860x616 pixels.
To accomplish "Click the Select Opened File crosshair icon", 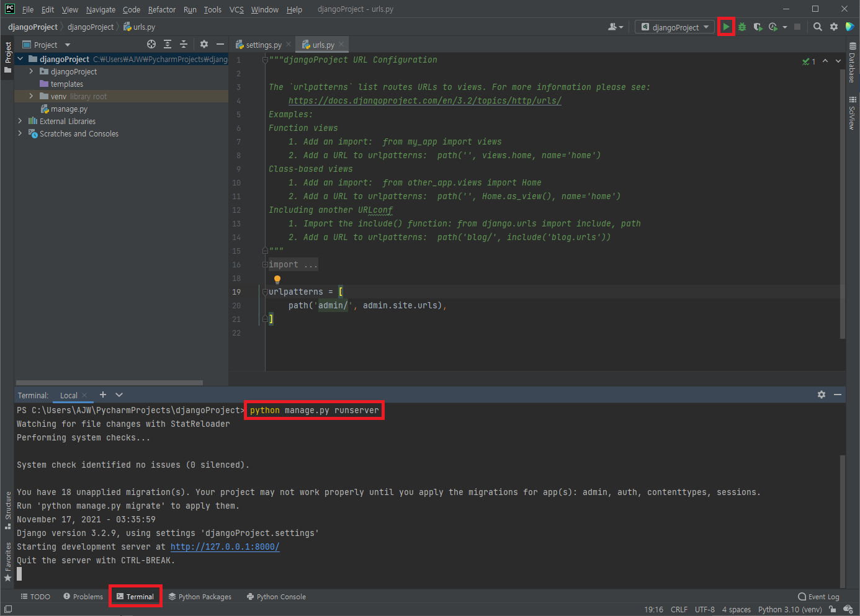I will [151, 44].
